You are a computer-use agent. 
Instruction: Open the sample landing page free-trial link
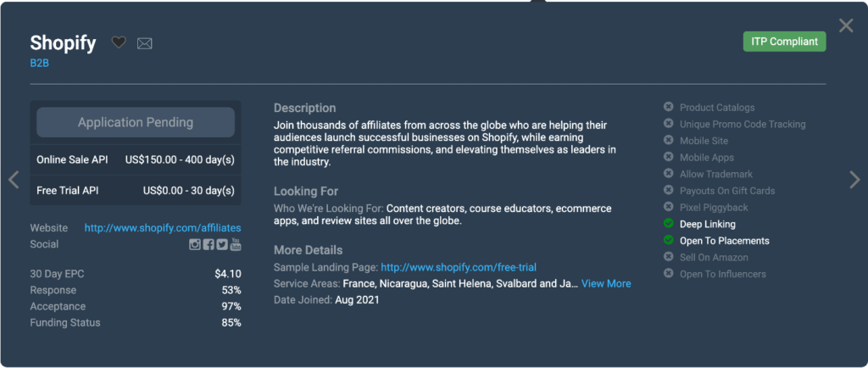(459, 267)
